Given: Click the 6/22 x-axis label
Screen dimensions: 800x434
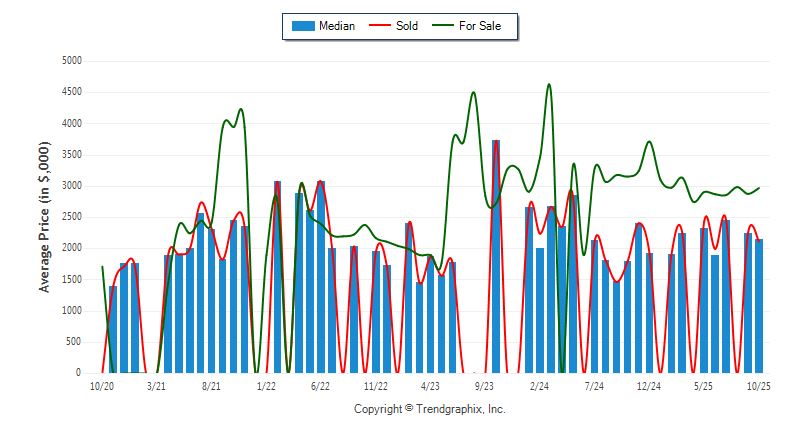Looking at the screenshot, I should (321, 386).
